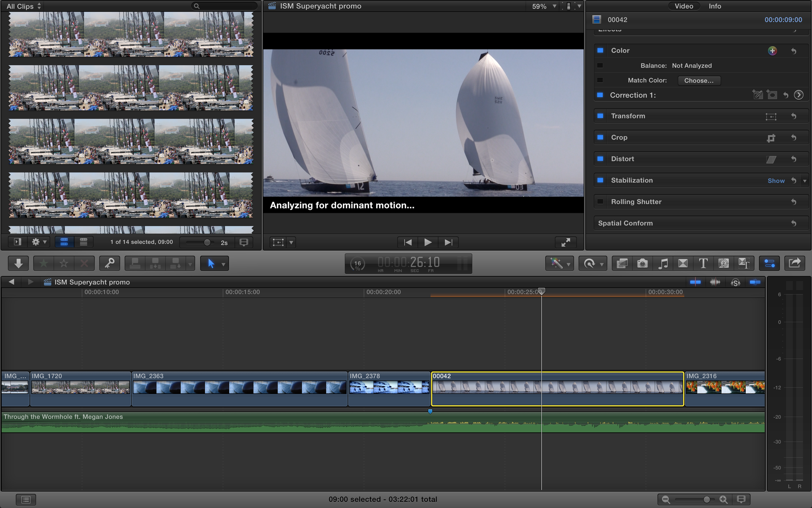Switch to the Video inspector tab
812x508 pixels.
683,6
